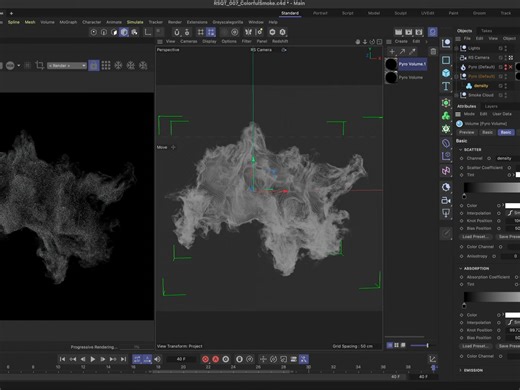The width and height of the screenshot is (520, 390).
Task: Open Material Manager Create menu
Action: click(x=401, y=41)
